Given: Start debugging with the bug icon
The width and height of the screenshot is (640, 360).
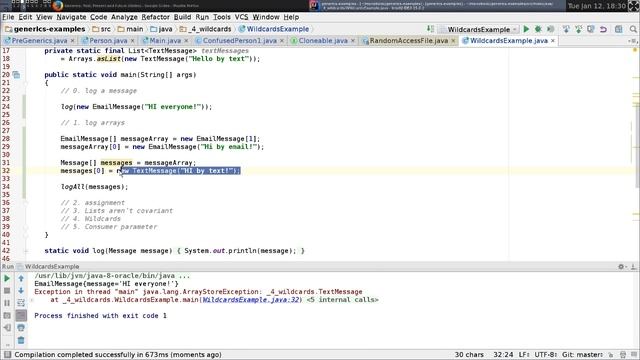Looking at the screenshot, I should [x=538, y=29].
